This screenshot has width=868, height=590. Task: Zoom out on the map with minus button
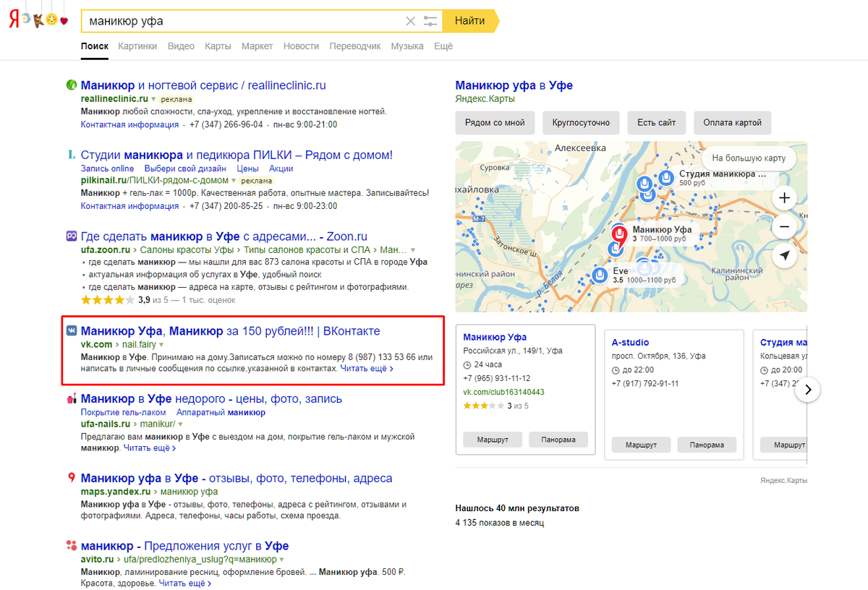point(784,226)
